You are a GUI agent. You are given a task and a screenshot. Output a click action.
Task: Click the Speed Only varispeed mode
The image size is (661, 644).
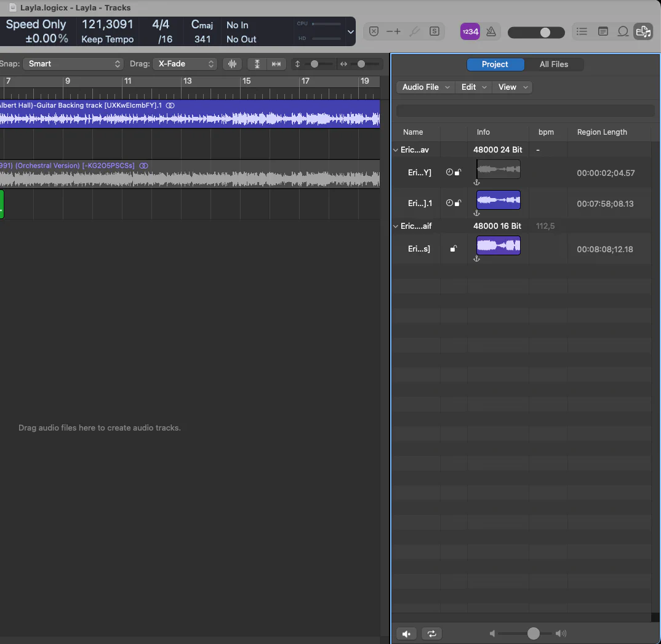coord(36,25)
